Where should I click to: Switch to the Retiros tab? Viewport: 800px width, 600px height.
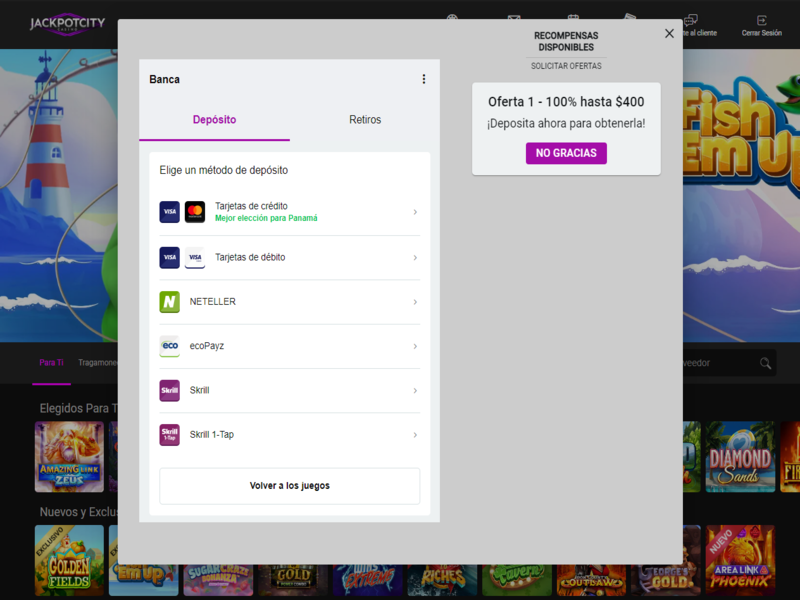pyautogui.click(x=365, y=119)
